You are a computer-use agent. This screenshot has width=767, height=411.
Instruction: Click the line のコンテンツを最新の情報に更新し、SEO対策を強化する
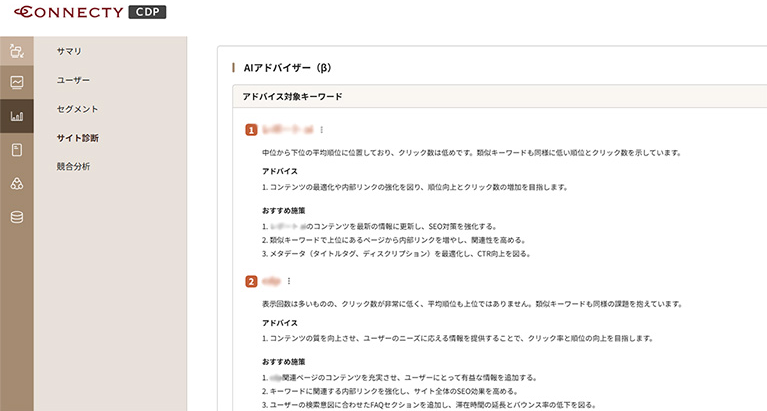tap(380, 227)
